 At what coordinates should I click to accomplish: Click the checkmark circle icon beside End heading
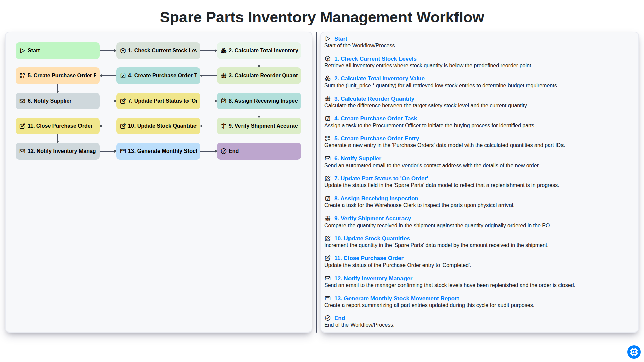point(328,318)
